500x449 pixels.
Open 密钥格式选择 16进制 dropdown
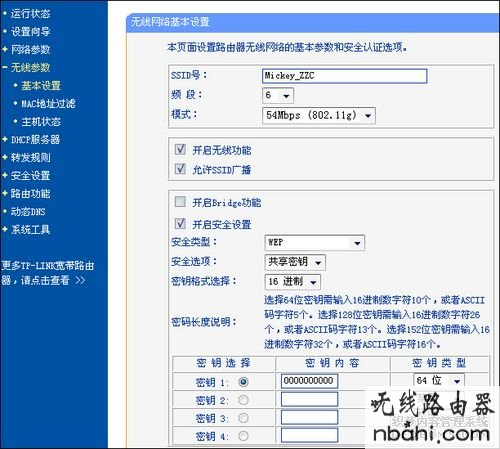(x=292, y=282)
